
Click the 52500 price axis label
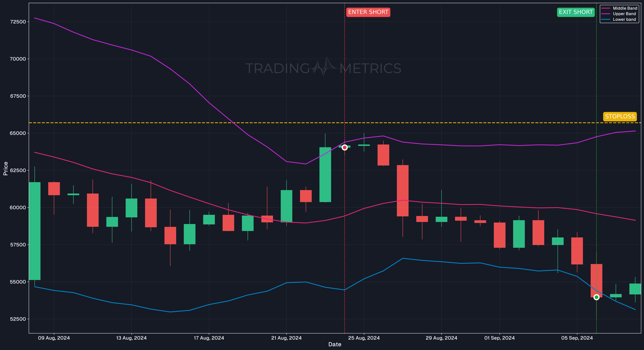click(x=18, y=319)
